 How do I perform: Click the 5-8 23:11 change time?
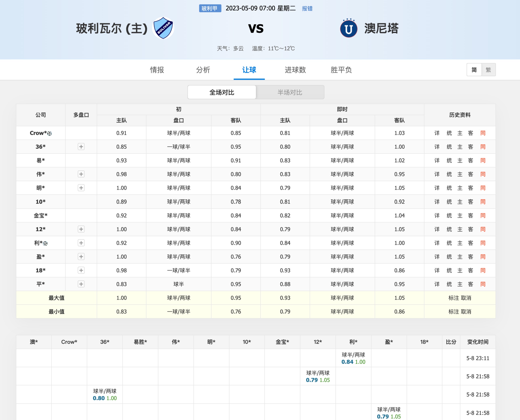pyautogui.click(x=478, y=358)
